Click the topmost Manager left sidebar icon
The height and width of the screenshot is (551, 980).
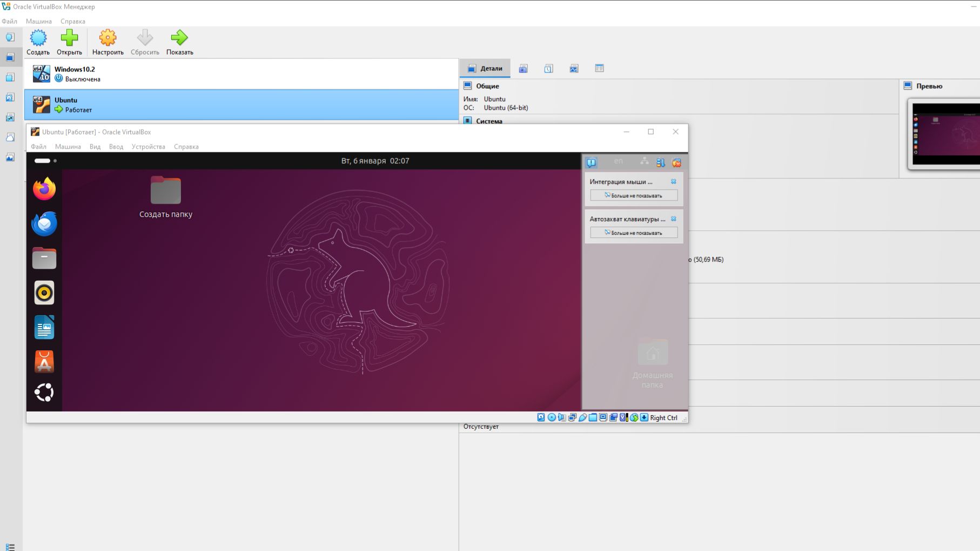tap(10, 37)
